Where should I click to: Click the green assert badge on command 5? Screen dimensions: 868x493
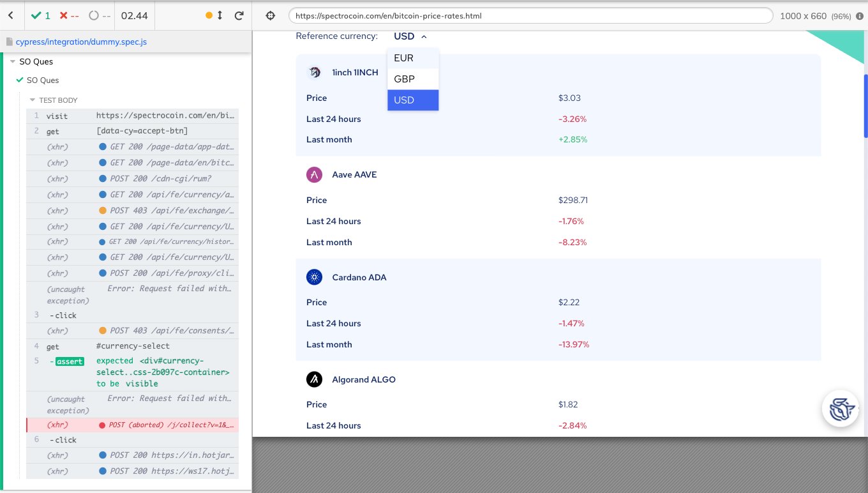click(x=70, y=361)
